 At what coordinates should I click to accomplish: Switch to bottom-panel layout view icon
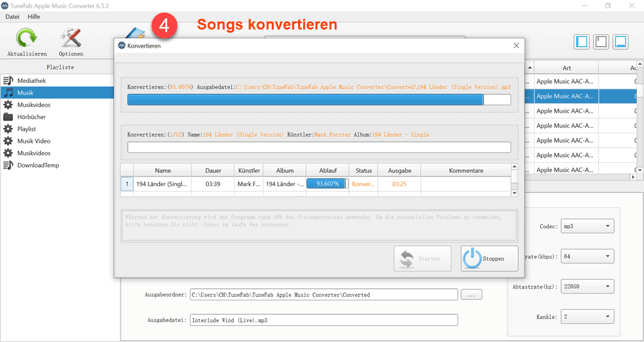click(620, 41)
